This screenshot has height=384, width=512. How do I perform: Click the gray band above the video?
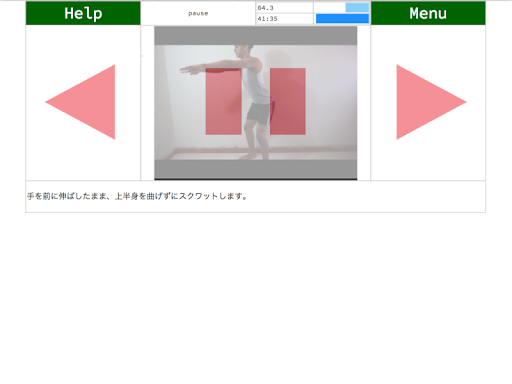255,36
